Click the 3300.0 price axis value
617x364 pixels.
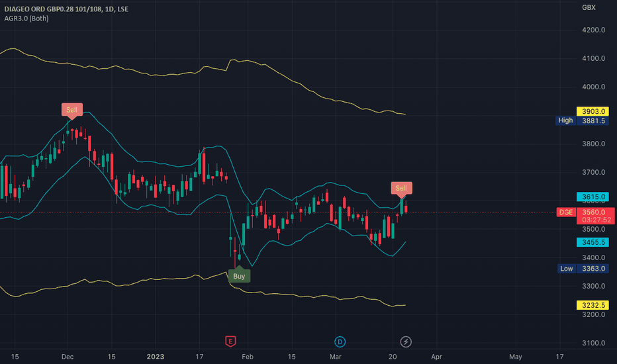click(593, 286)
